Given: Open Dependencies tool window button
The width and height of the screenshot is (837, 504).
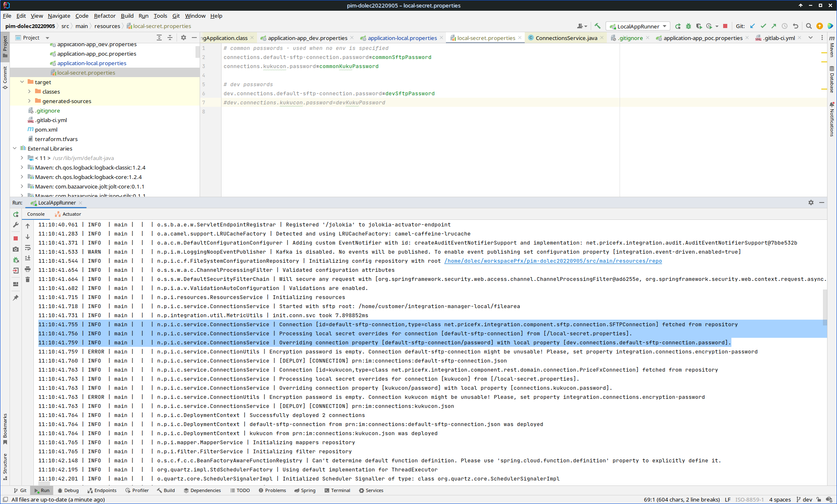Looking at the screenshot, I should pyautogui.click(x=202, y=490).
